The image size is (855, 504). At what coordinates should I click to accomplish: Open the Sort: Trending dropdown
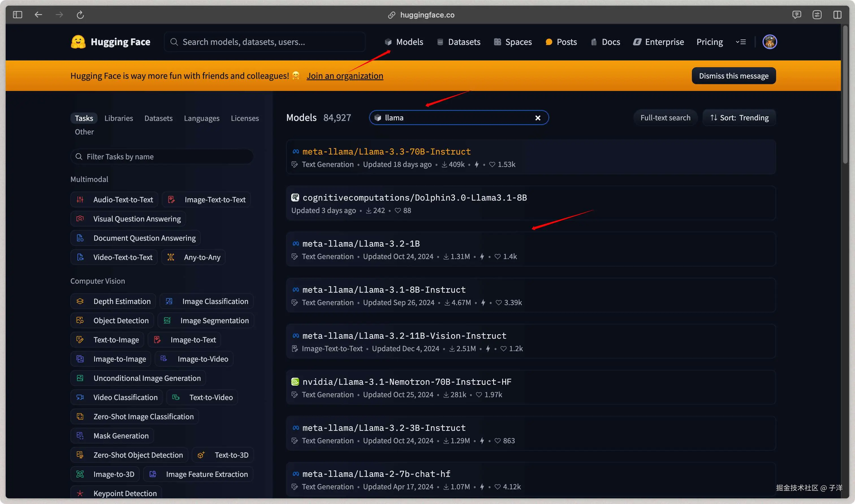click(x=739, y=118)
